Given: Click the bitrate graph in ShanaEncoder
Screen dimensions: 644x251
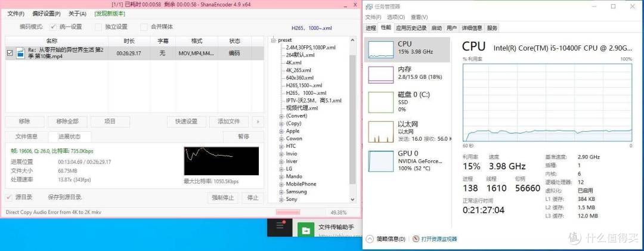Looking at the screenshot, I should click(x=221, y=160).
